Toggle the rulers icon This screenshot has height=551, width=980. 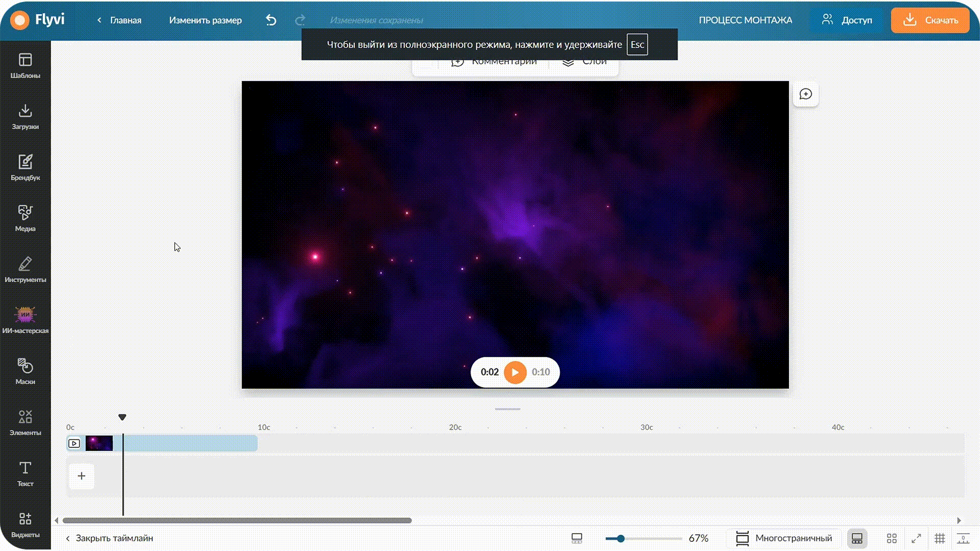tap(963, 538)
